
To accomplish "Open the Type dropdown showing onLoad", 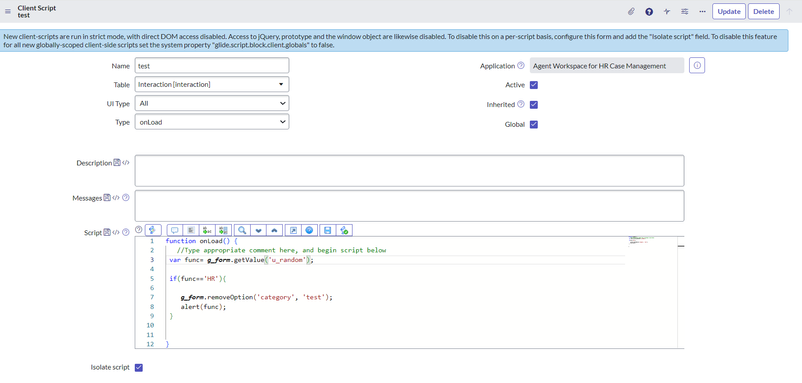I will click(x=212, y=122).
